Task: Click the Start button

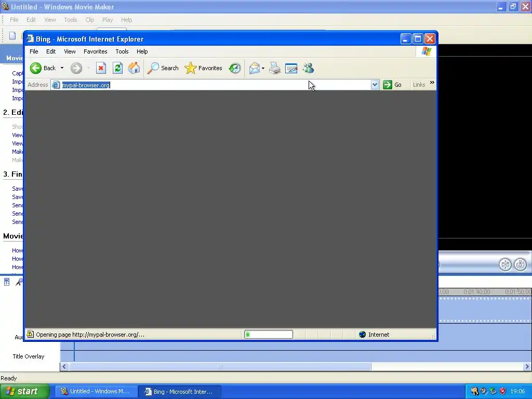Action: [x=25, y=391]
